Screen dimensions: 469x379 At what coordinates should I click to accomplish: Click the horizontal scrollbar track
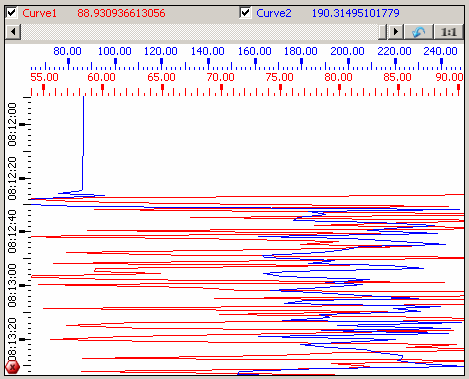tap(200, 32)
